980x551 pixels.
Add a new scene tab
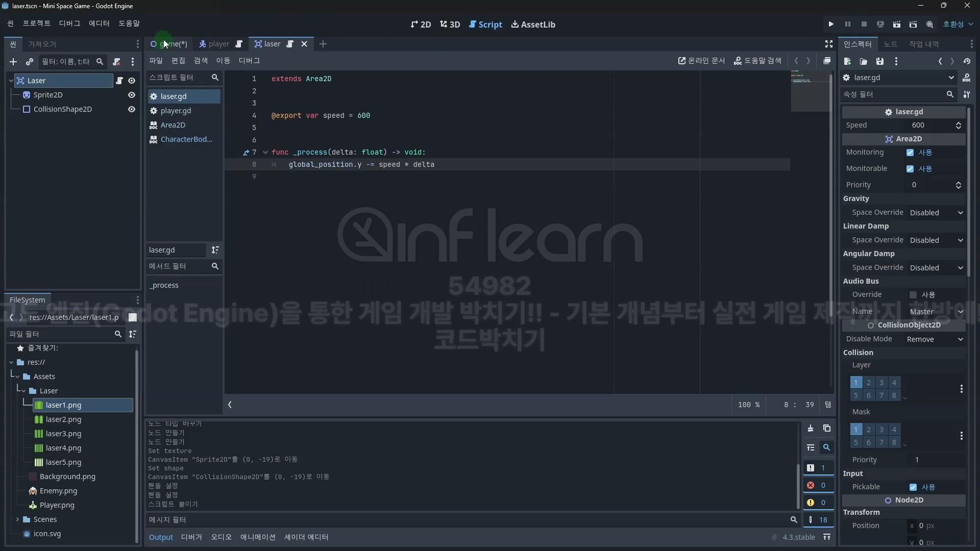pos(323,44)
